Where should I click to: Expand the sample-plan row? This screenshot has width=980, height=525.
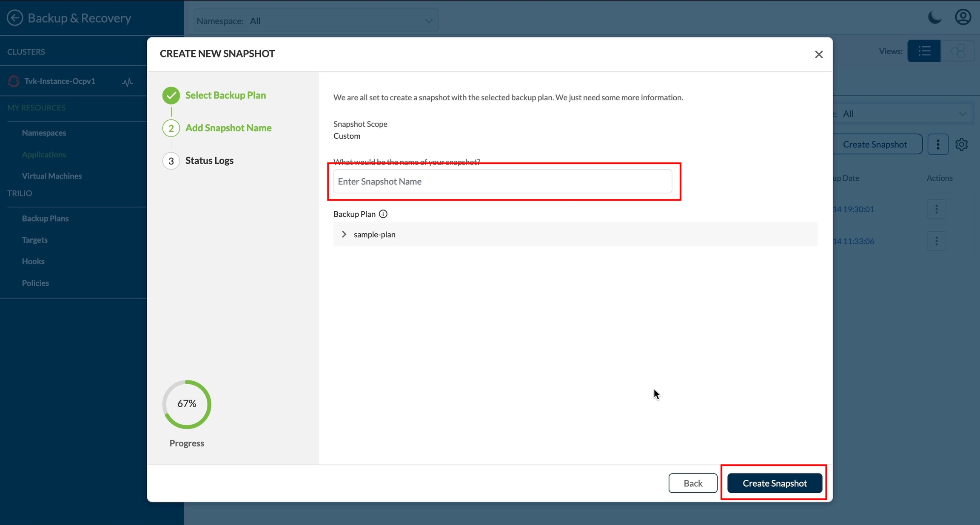coord(344,234)
